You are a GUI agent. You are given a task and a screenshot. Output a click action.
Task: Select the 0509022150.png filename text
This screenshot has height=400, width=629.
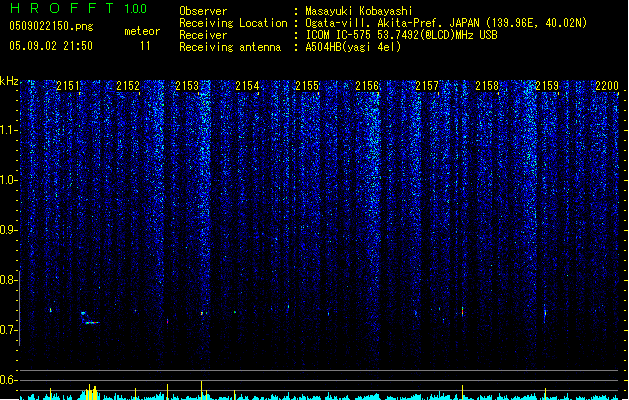(51, 26)
